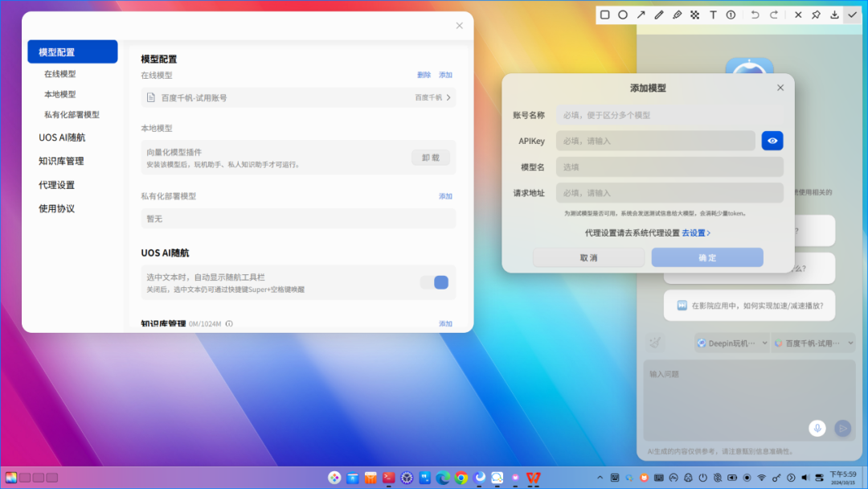The image size is (868, 489).
Task: Click 确定 in the 添加模型 dialog
Action: pyautogui.click(x=707, y=257)
